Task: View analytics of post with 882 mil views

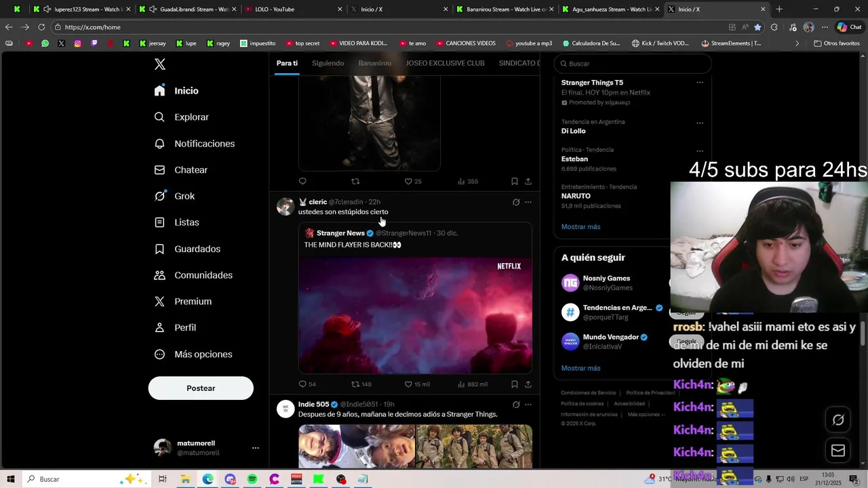Action: [x=473, y=384]
